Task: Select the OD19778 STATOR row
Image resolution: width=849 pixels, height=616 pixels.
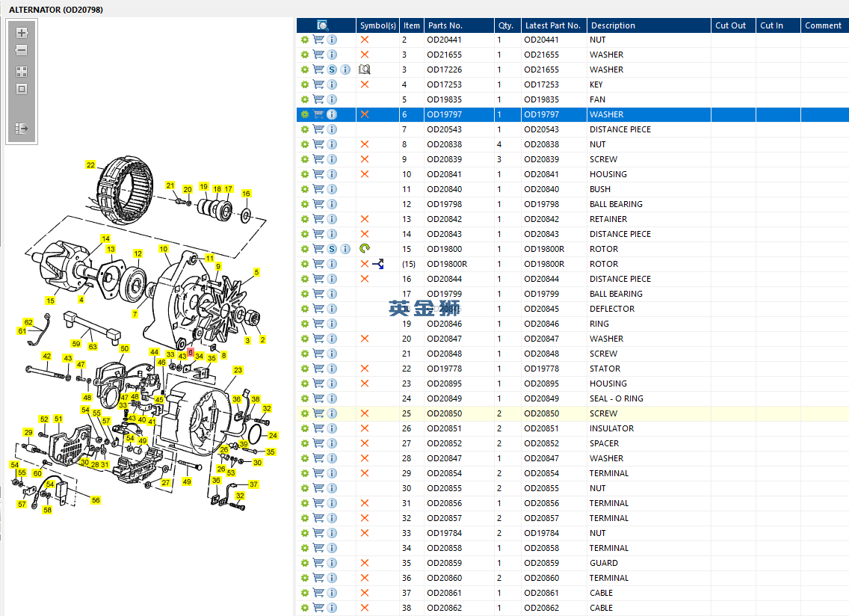Action: (605, 369)
